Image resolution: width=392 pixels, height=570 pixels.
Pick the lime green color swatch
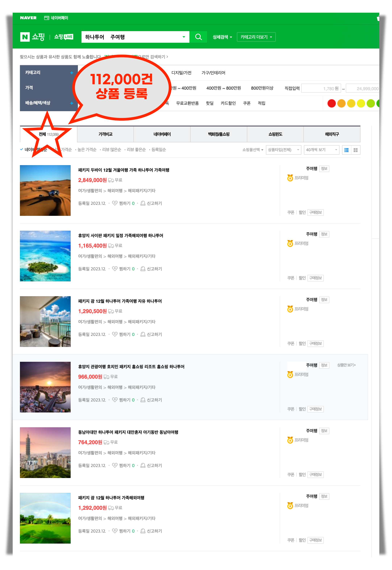tap(371, 103)
